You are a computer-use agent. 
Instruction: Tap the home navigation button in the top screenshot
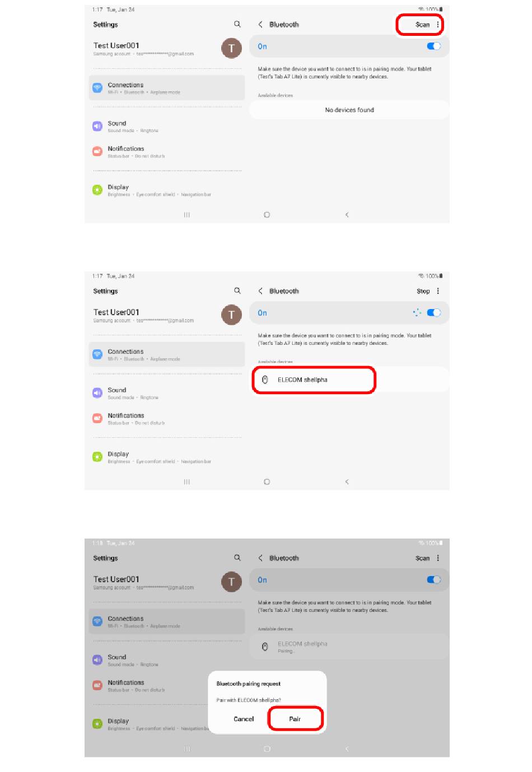pyautogui.click(x=267, y=215)
